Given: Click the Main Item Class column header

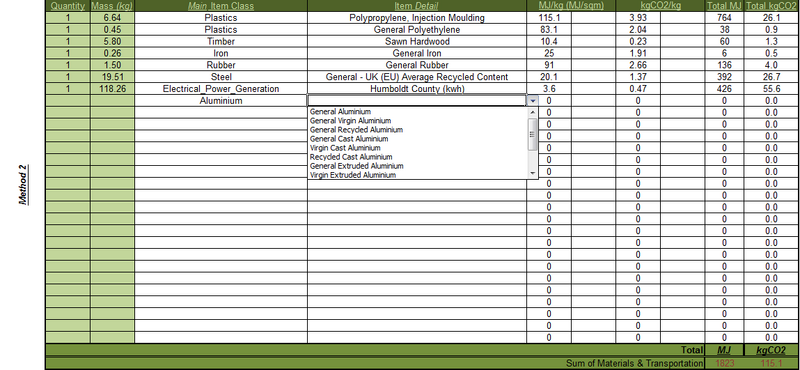Looking at the screenshot, I should click(x=221, y=6).
